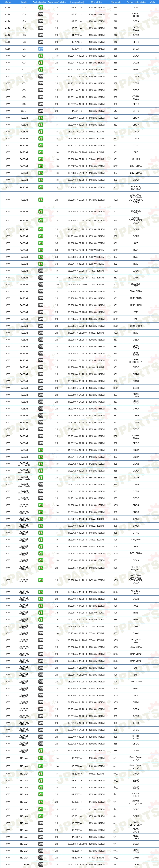The height and width of the screenshot is (868, 159).
Task: Click diesel ON icon in VW Golf row
Action: coord(41,111)
